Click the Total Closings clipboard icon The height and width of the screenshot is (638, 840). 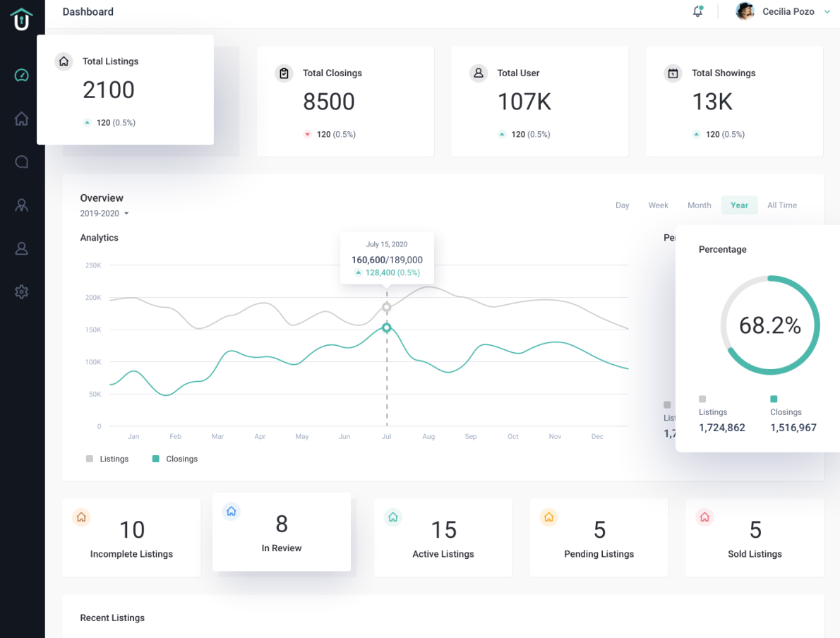coord(283,73)
